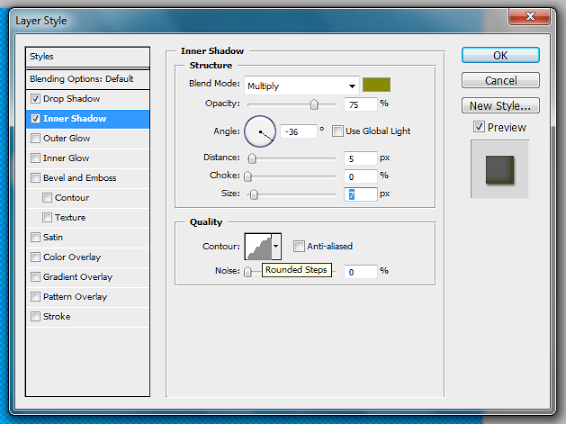Image resolution: width=566 pixels, height=424 pixels.
Task: Enable the Bevel and Emboss checkbox
Action: tap(35, 178)
